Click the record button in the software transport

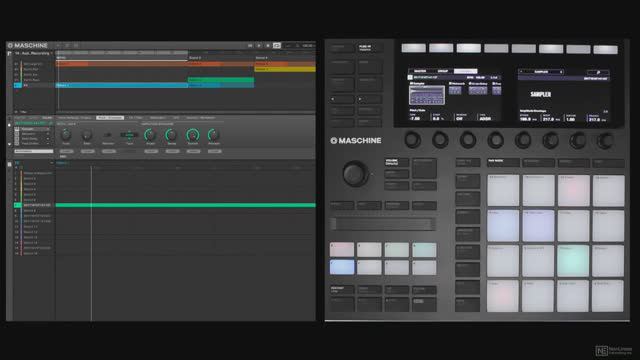coord(268,46)
